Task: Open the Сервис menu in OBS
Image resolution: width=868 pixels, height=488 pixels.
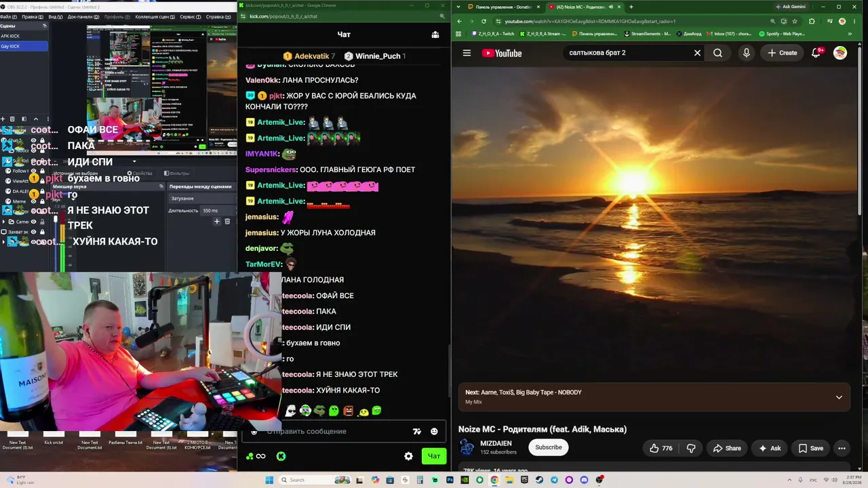Action: 190,17
